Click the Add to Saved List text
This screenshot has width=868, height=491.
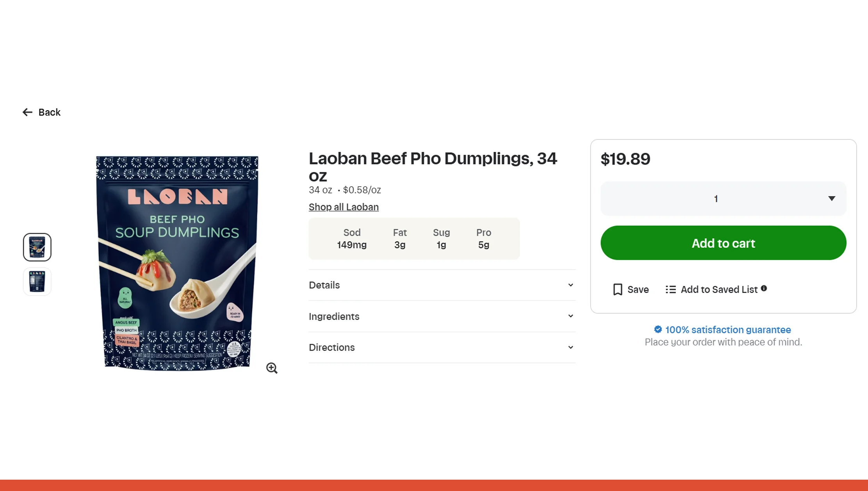(x=719, y=289)
